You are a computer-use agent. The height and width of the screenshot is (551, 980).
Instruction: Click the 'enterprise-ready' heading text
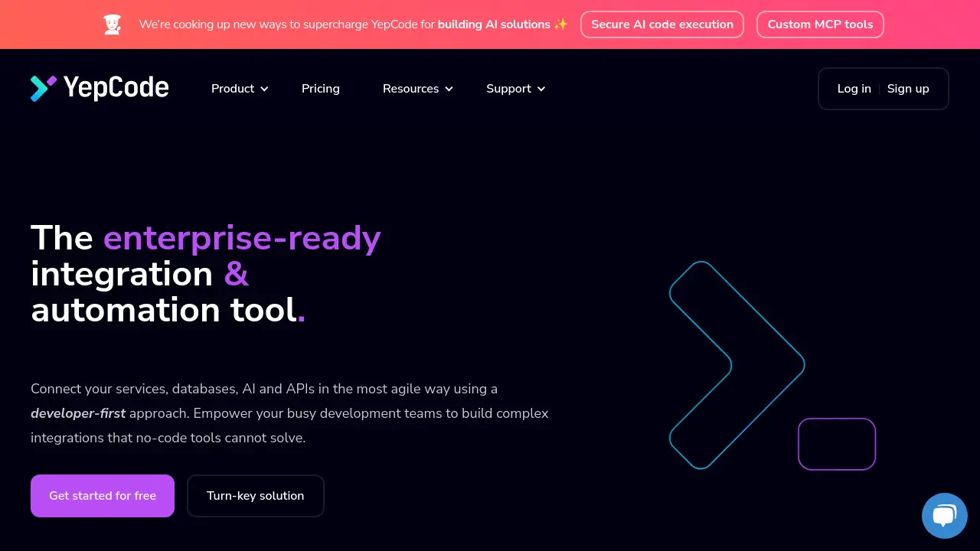point(242,238)
